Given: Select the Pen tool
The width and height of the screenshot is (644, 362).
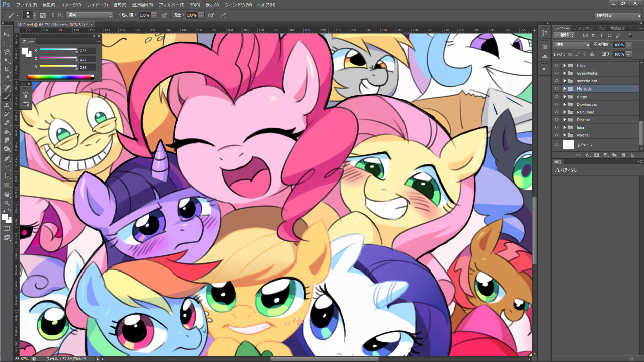Looking at the screenshot, I should (x=7, y=158).
